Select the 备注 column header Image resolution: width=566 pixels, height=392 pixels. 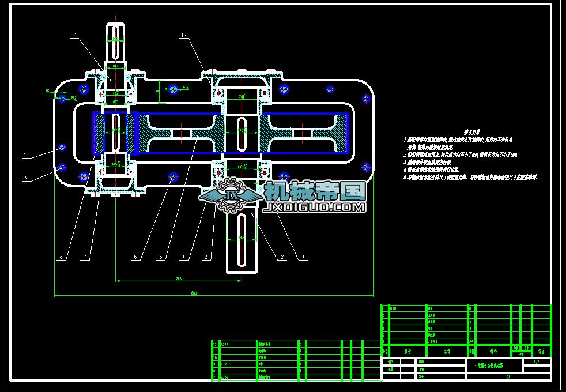pos(541,351)
